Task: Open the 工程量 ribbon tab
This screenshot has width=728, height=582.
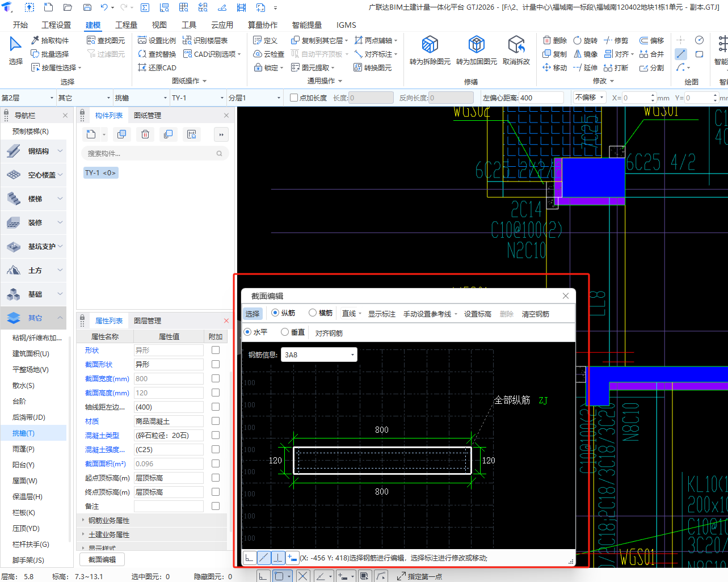Action: point(126,25)
